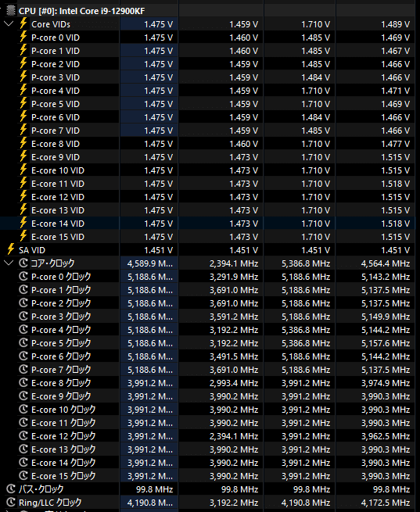Click the lightning icon for P-core 0 VID
420x512 pixels.
click(x=23, y=38)
